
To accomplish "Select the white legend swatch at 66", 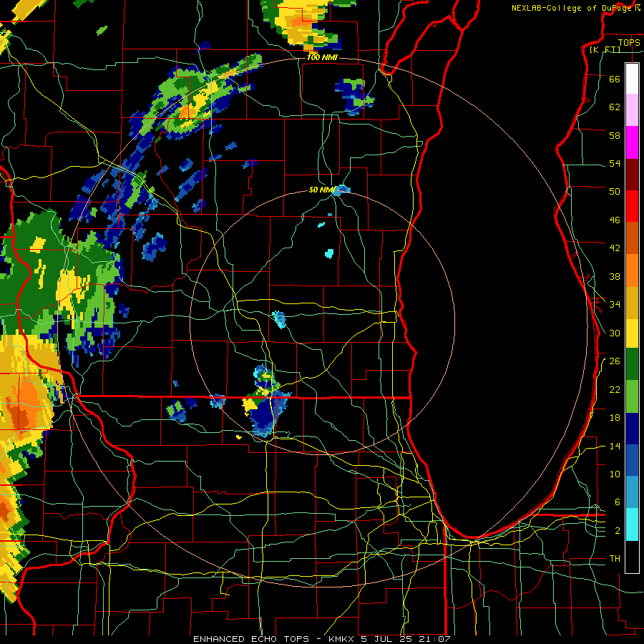I will pos(632,79).
